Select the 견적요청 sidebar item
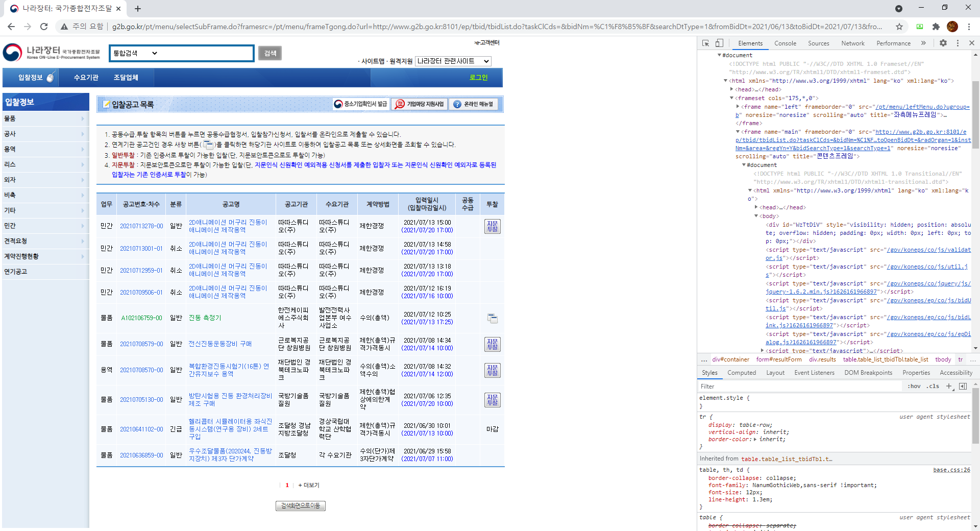This screenshot has width=980, height=531. 45,241
